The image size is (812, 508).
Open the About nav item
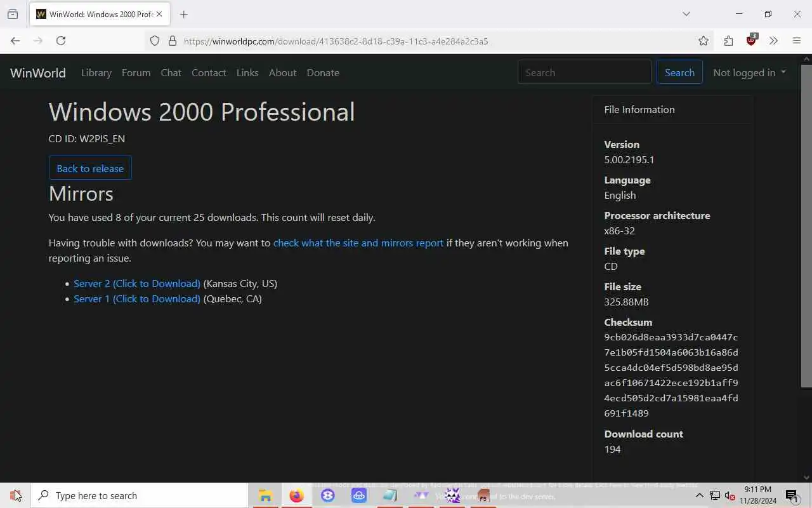[282, 72]
